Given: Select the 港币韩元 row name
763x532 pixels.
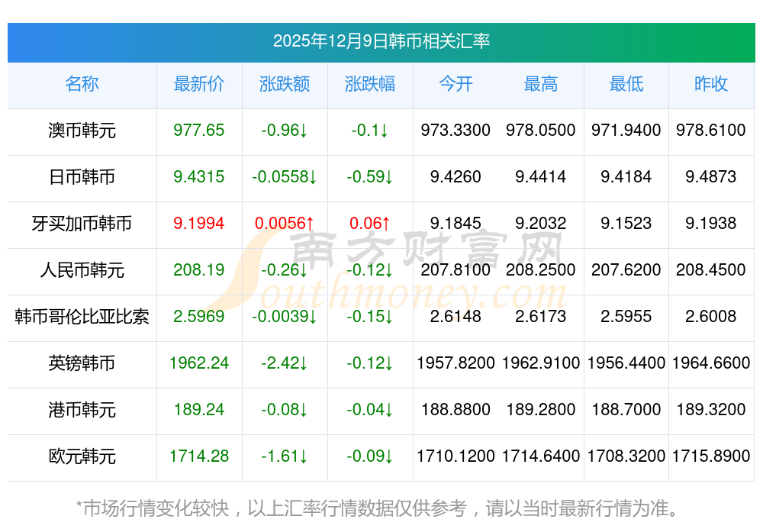Looking at the screenshot, I should (x=82, y=410).
